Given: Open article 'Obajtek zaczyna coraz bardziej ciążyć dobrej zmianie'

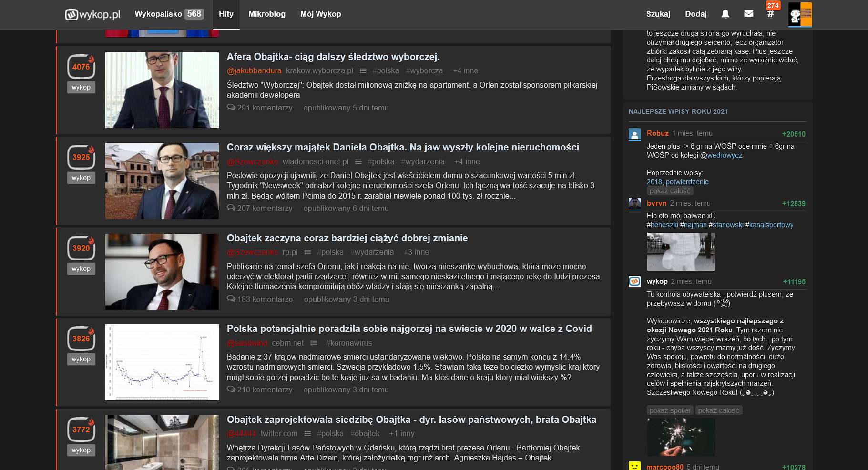Looking at the screenshot, I should click(347, 238).
